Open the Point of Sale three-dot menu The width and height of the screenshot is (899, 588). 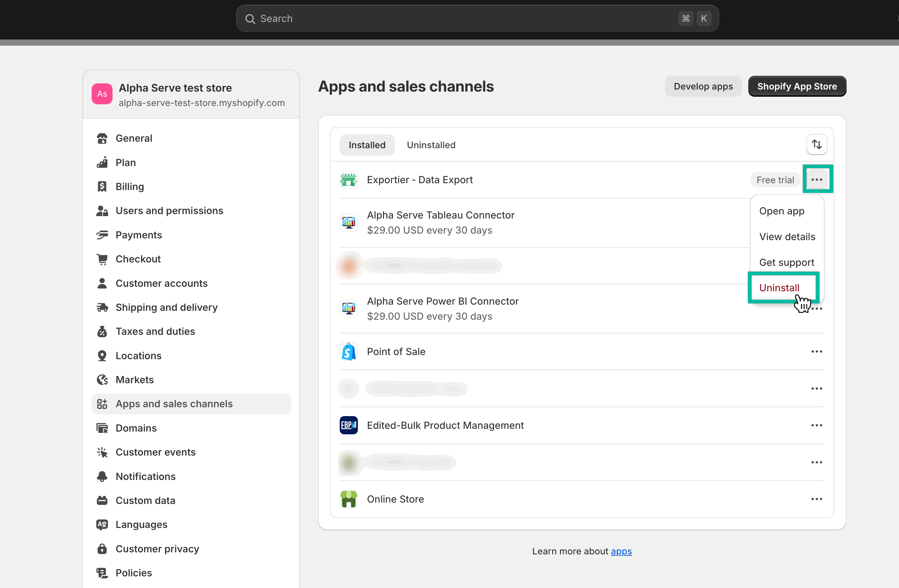click(817, 352)
